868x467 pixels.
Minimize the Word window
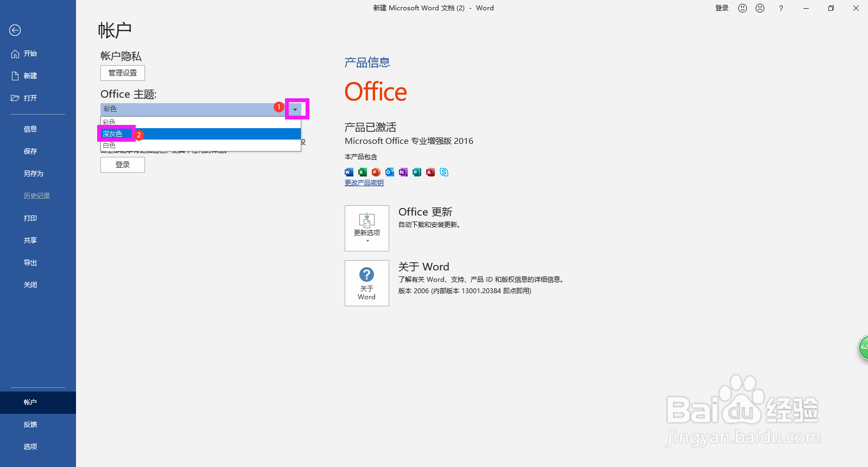click(x=806, y=8)
